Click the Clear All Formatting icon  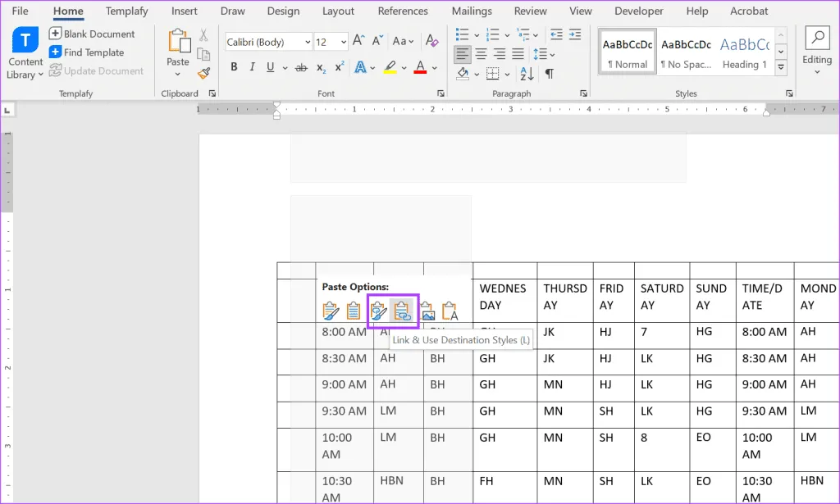pos(433,41)
